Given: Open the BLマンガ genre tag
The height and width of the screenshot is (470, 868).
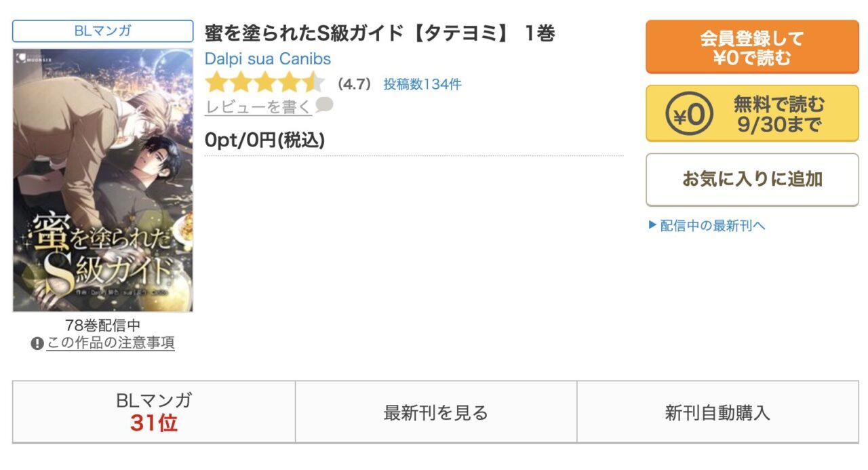Looking at the screenshot, I should (103, 31).
